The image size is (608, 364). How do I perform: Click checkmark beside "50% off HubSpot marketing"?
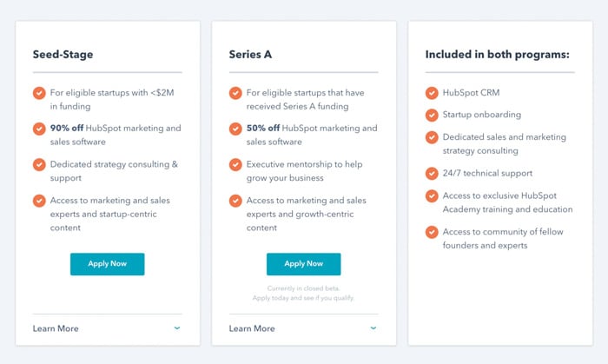[x=235, y=129]
